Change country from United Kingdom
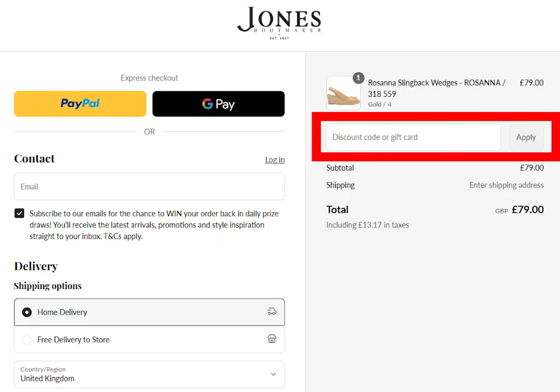 point(150,374)
